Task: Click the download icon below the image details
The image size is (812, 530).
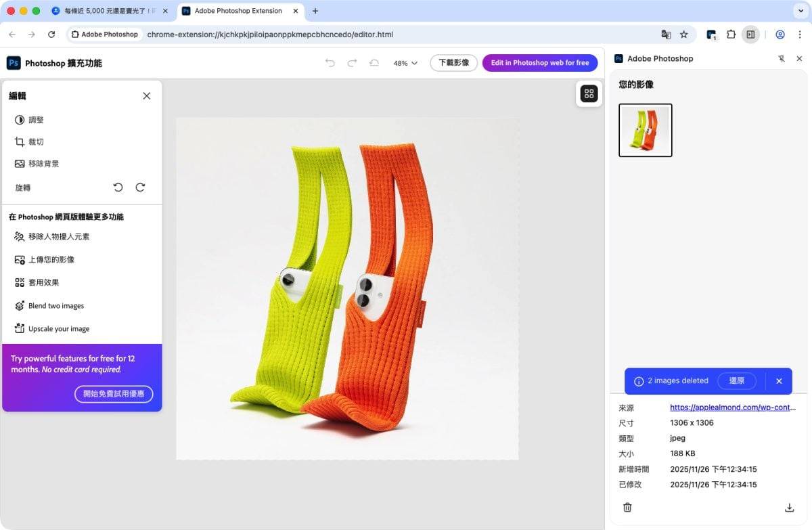Action: click(789, 507)
